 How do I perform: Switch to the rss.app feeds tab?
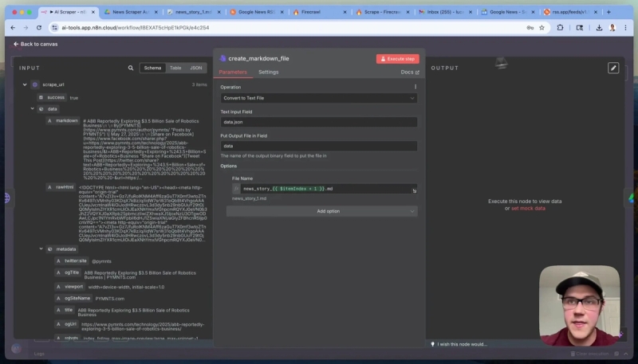(570, 12)
